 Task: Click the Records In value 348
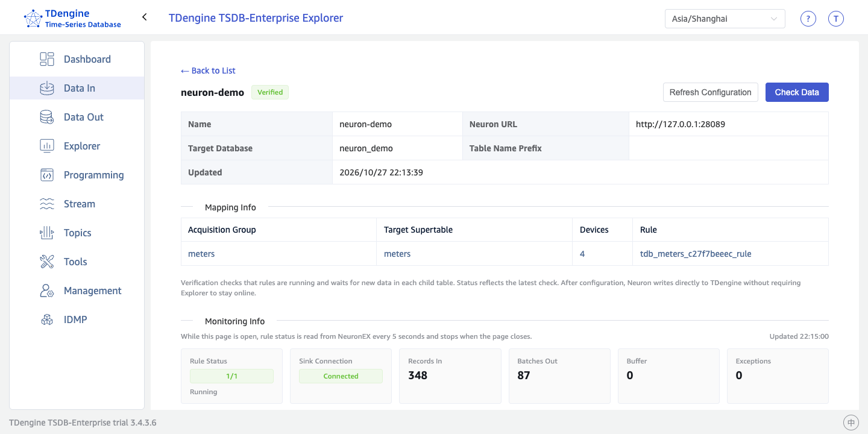coord(418,376)
